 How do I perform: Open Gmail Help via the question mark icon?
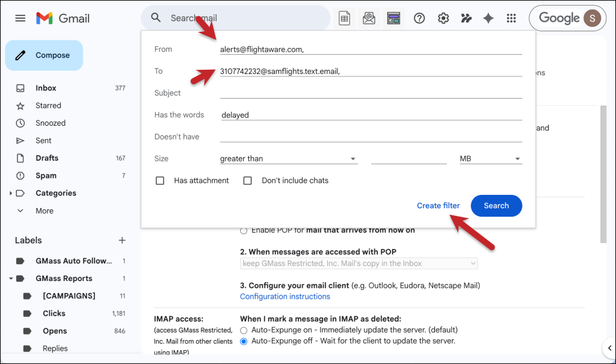(x=419, y=18)
